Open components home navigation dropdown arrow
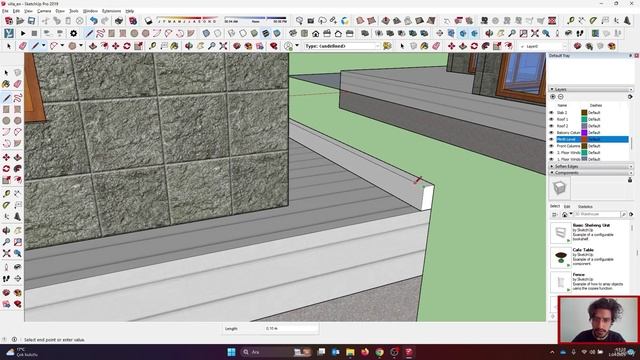This screenshot has height=360, width=640. click(571, 214)
